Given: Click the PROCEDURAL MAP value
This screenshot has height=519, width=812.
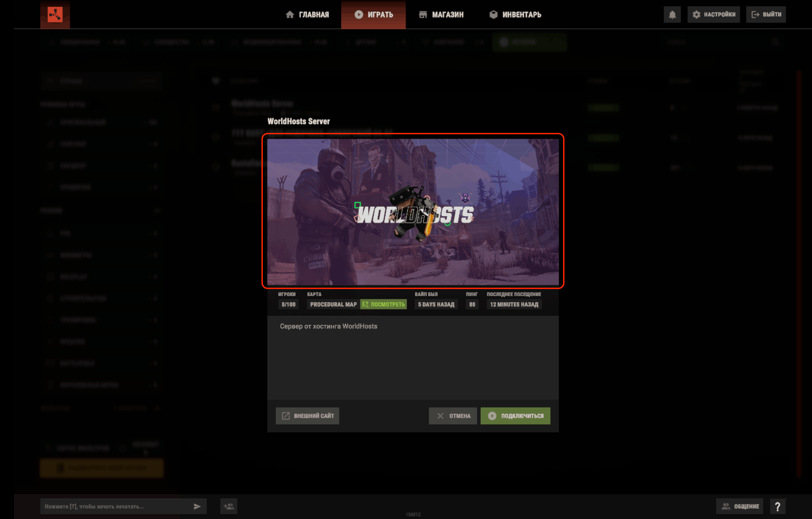Looking at the screenshot, I should pos(333,304).
